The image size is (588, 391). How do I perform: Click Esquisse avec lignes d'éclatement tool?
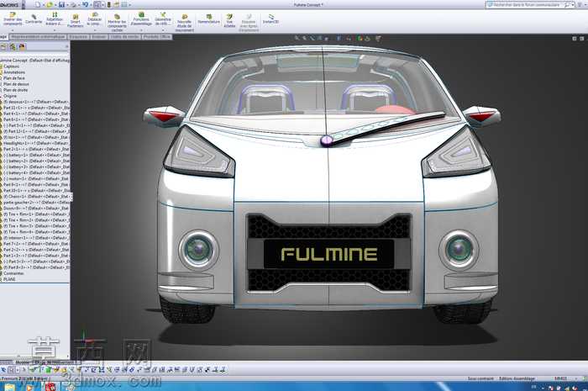249,23
